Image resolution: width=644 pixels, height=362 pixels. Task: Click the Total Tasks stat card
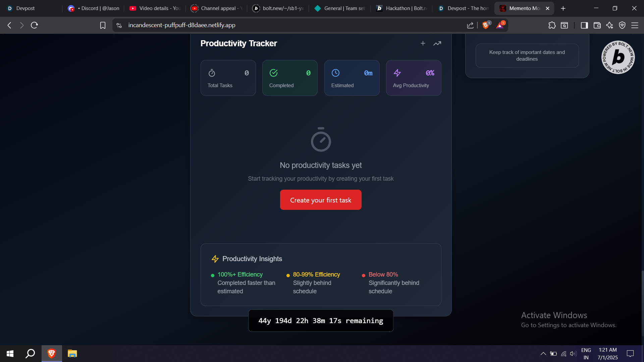tap(228, 78)
